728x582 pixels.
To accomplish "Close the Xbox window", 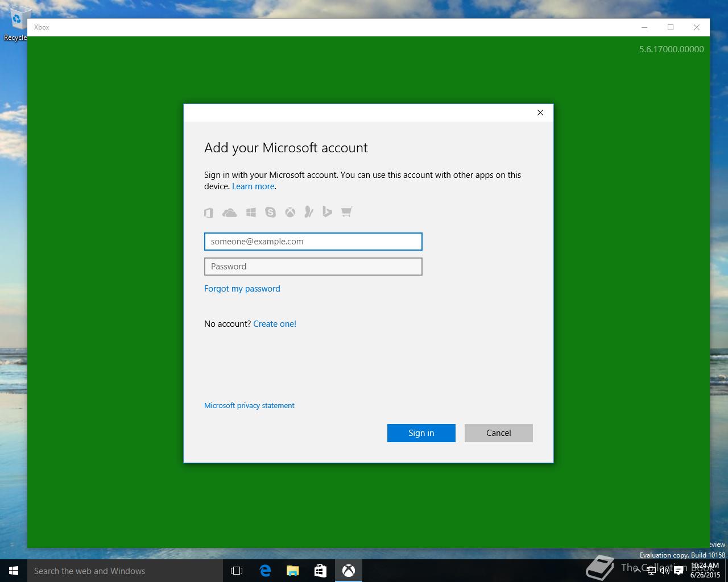I will coord(697,27).
